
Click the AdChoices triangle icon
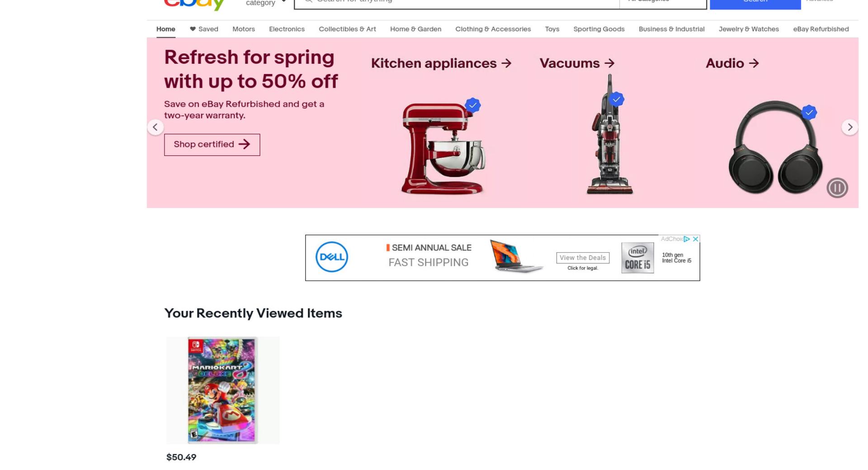coord(687,239)
